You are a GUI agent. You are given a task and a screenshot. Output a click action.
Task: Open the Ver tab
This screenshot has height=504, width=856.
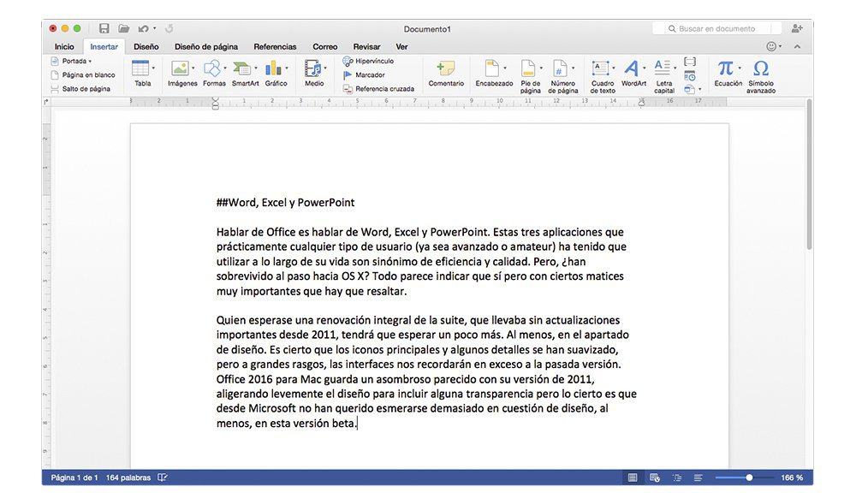[401, 47]
